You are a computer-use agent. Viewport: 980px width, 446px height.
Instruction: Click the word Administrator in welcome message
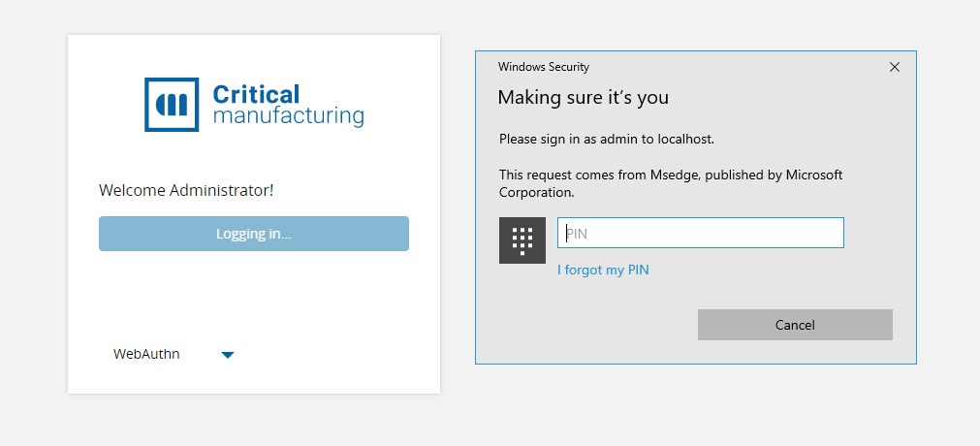[x=220, y=190]
